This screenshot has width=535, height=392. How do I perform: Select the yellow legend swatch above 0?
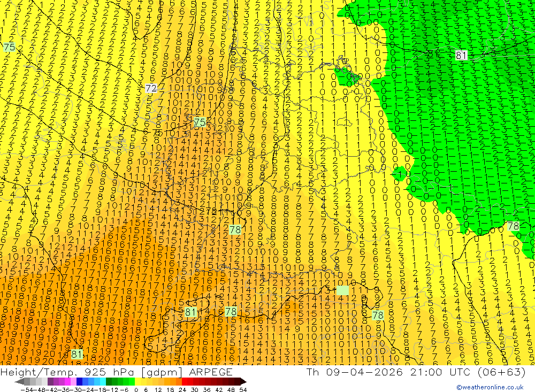tap(138, 381)
